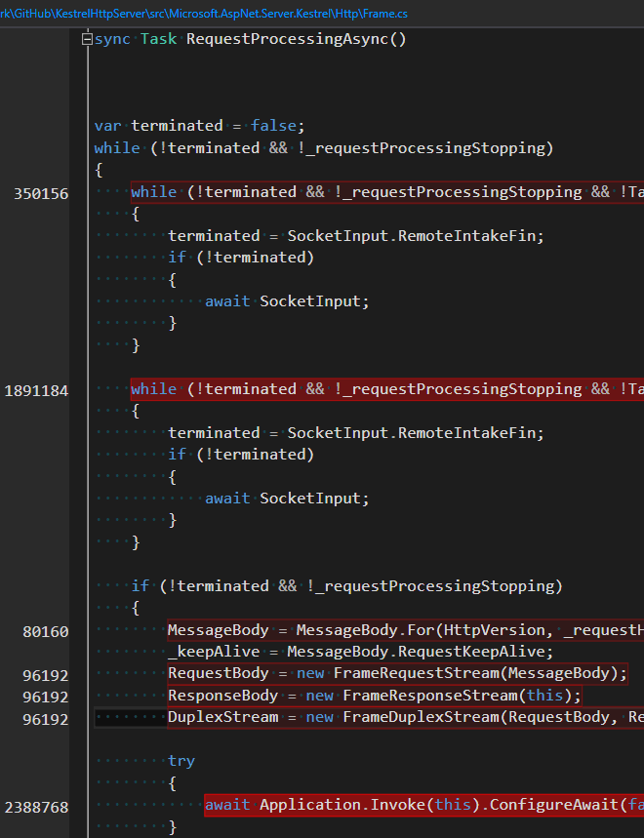Click the 96192 count beside RequestBody line

(46, 676)
